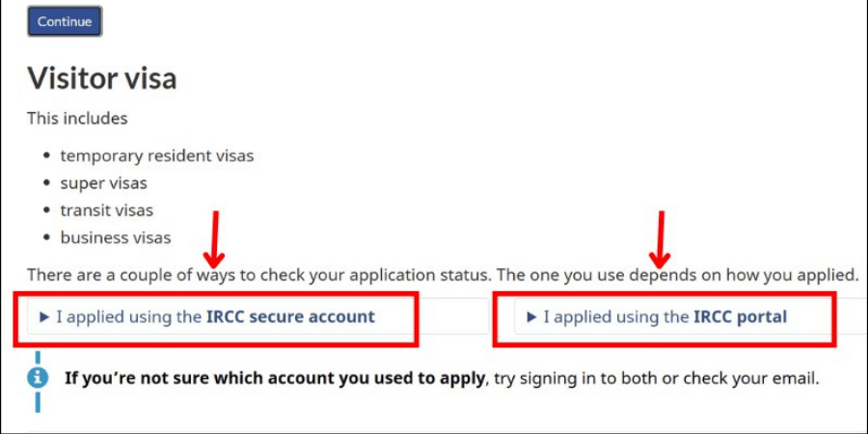
Task: Select the "Visitor visa" heading
Action: [101, 77]
